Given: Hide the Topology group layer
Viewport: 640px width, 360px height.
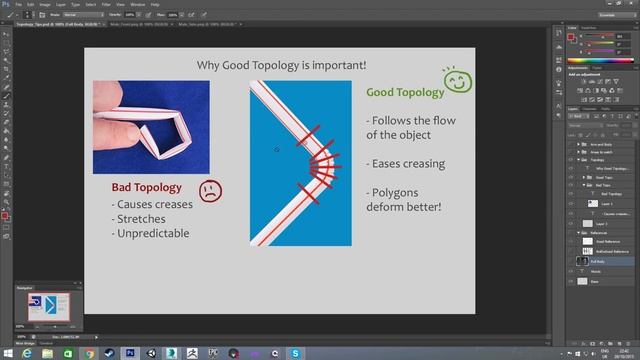Looking at the screenshot, I should click(571, 160).
